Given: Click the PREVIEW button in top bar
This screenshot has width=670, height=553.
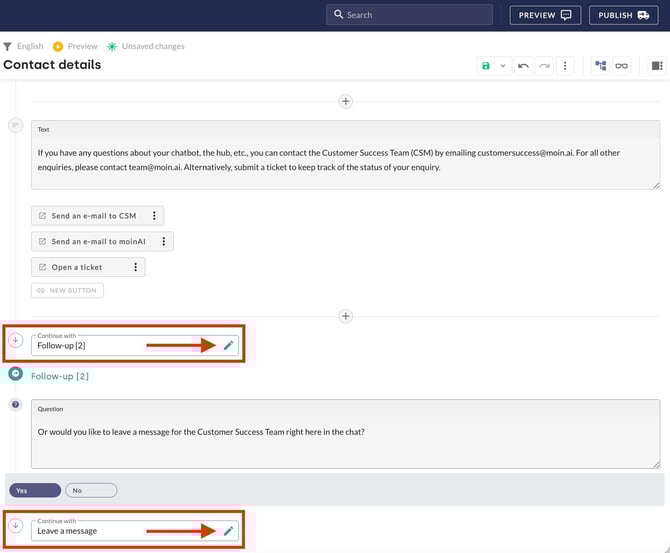Looking at the screenshot, I should click(x=545, y=15).
